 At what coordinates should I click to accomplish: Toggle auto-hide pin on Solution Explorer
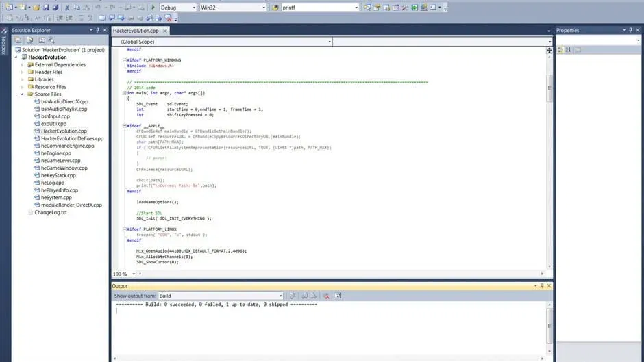pyautogui.click(x=99, y=30)
